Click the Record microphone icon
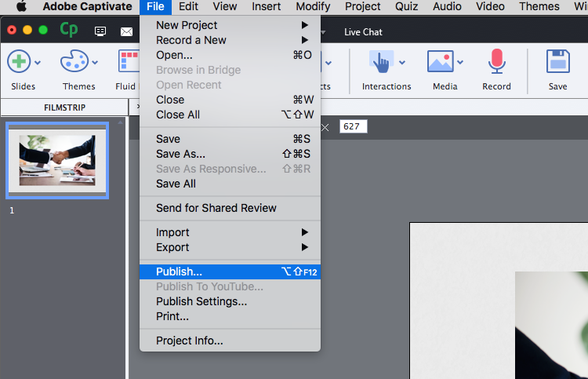588x379 pixels. point(497,61)
